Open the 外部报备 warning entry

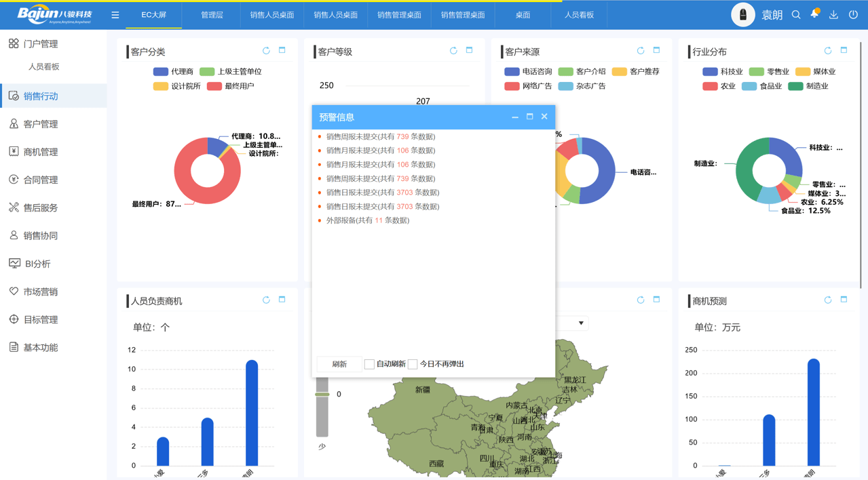click(x=362, y=220)
